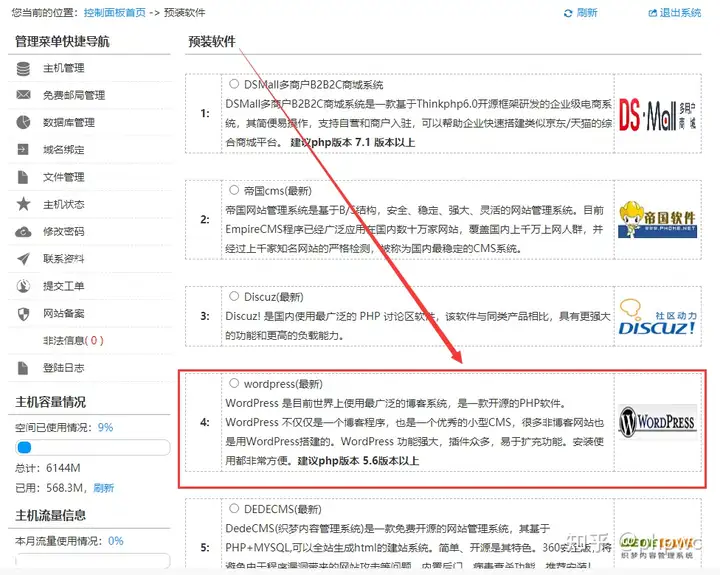The image size is (720, 575).
Task: Open 数据库管理 in the sidebar menu
Action: coord(69,123)
